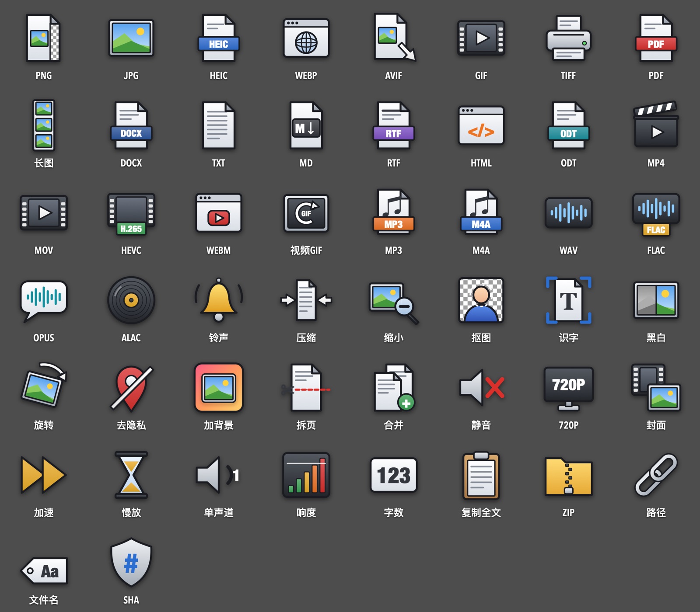The image size is (700, 612).
Task: Click the 长图 long image icon
Action: [x=44, y=125]
